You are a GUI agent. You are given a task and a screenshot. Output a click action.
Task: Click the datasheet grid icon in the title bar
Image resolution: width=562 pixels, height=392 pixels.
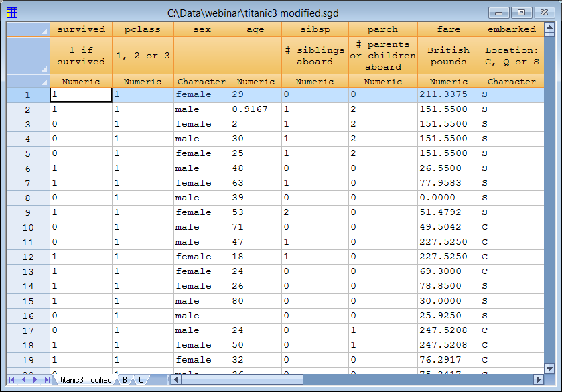tap(11, 11)
